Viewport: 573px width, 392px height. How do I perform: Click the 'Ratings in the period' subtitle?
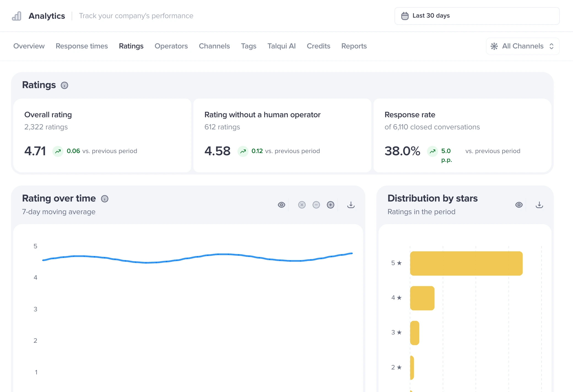(x=421, y=212)
